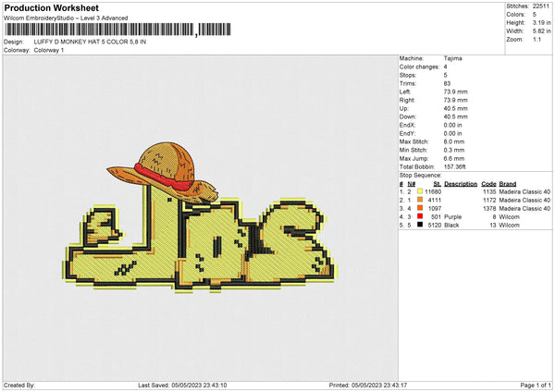Click the EndY value '0.00 in'
The height and width of the screenshot is (392, 555).
(452, 133)
